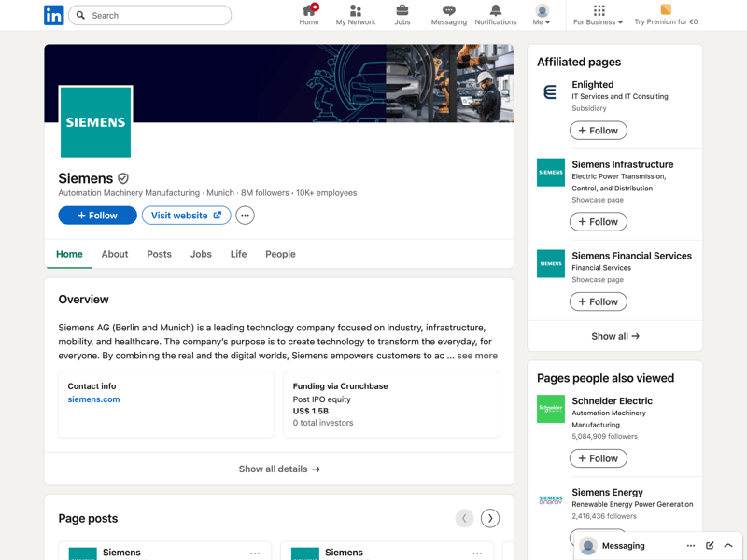Screen dimensions: 747x560
Task: Expand the Messaging panel chevron
Action: point(728,546)
